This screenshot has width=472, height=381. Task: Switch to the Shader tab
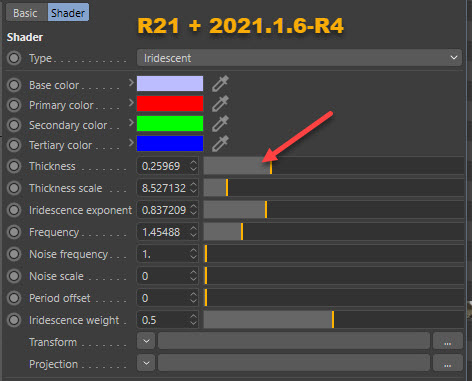tap(68, 13)
